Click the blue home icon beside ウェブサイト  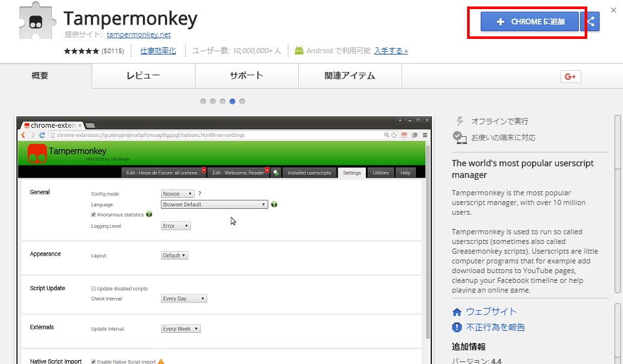[x=457, y=312]
